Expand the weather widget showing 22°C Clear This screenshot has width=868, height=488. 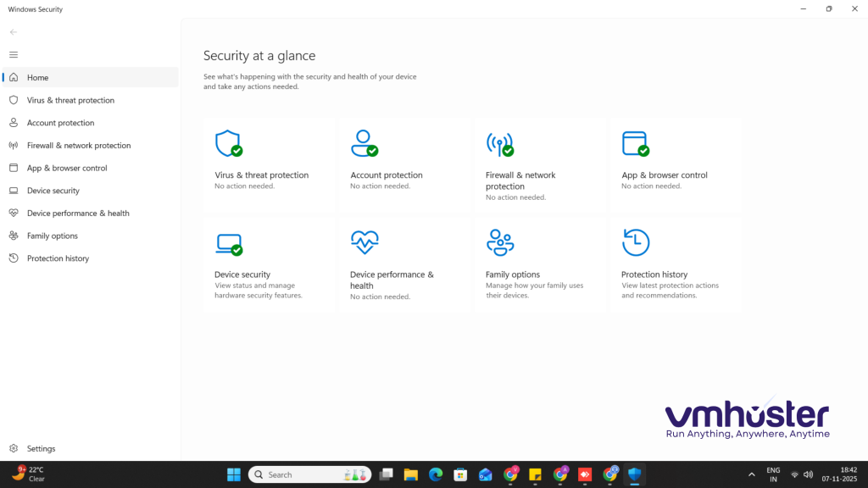point(26,474)
